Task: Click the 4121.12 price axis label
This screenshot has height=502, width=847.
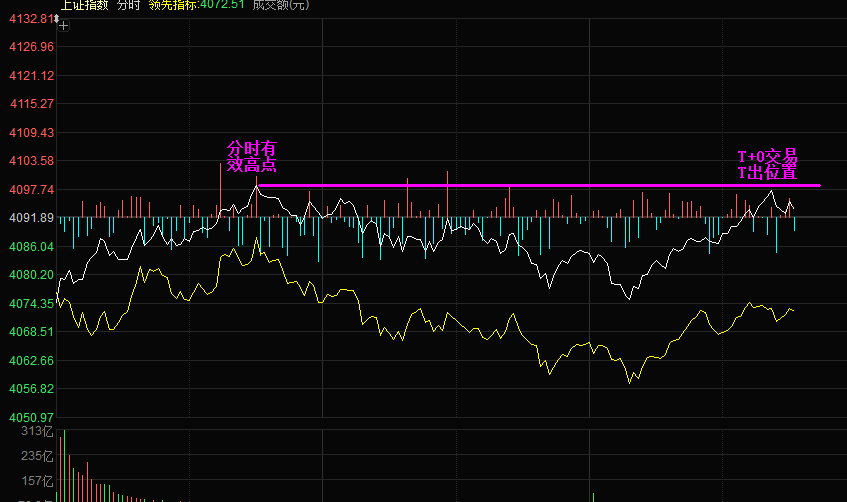Action: click(31, 76)
